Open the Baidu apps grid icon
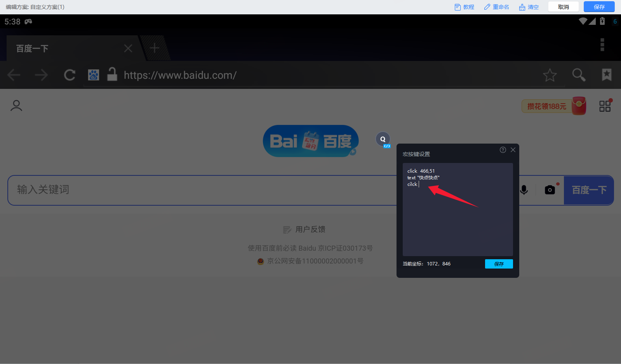621x364 pixels. click(605, 106)
